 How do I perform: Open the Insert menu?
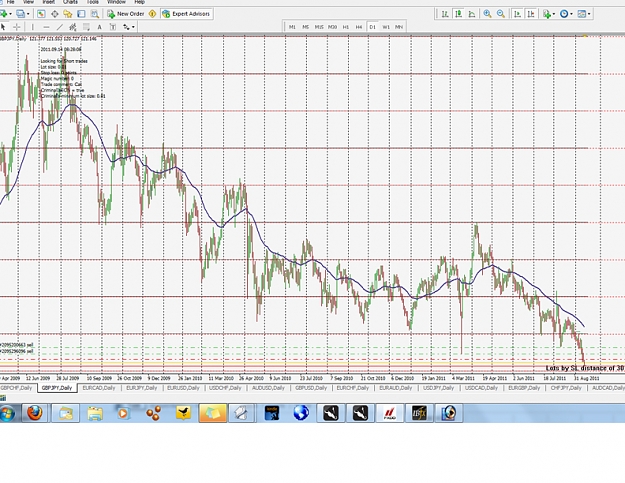point(49,2)
